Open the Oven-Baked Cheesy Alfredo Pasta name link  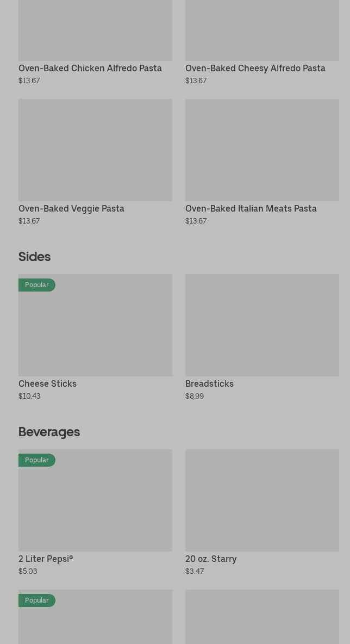coord(255,68)
